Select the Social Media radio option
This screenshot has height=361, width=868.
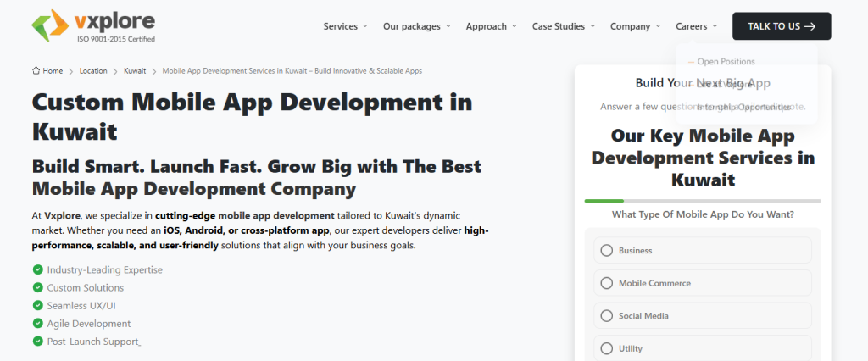pos(607,315)
